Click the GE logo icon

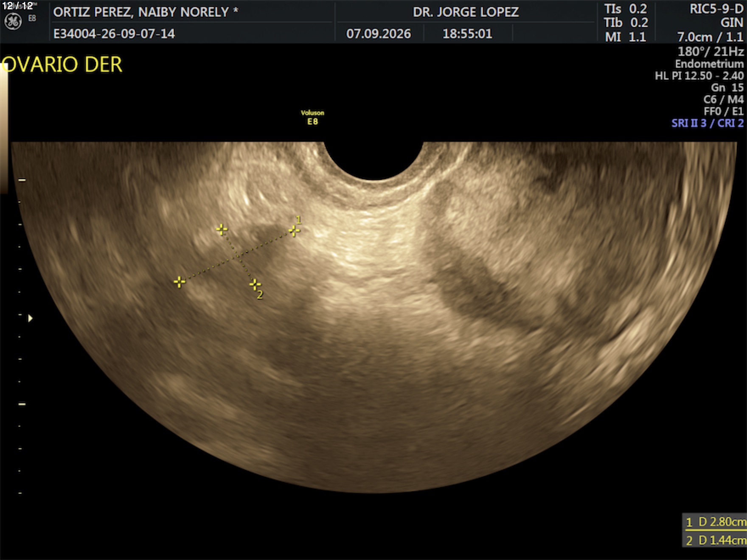13,22
